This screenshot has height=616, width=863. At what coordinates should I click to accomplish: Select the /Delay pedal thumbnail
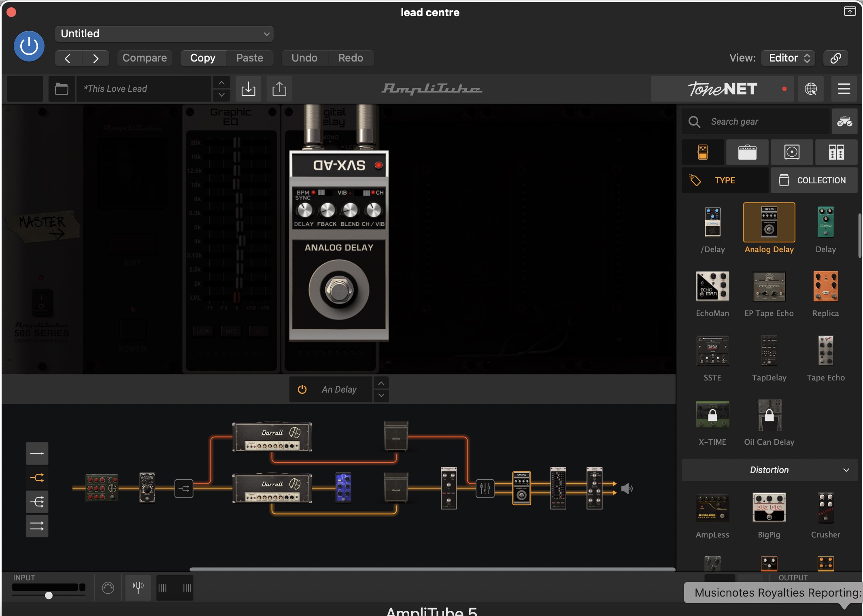(x=712, y=222)
